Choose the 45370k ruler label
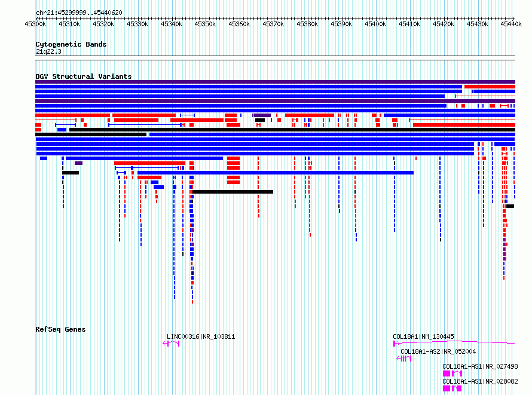532x395 pixels. (273, 24)
